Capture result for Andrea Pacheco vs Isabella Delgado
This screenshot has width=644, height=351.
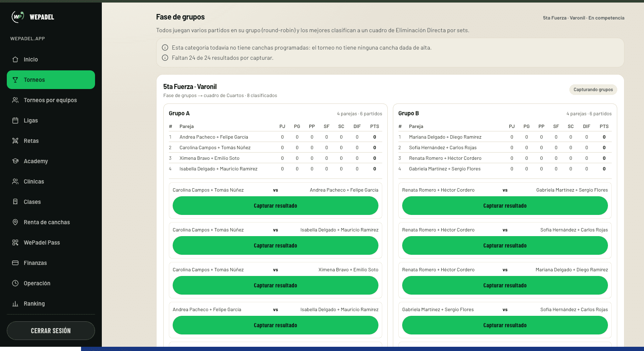coord(275,325)
